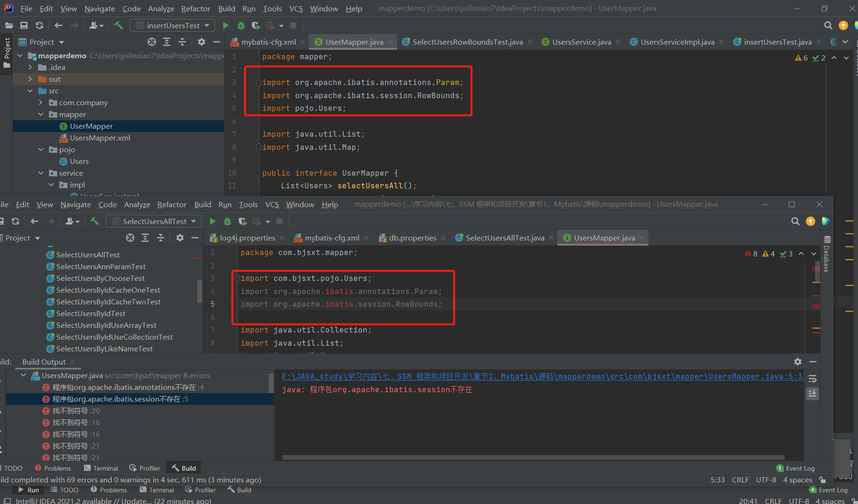Expand out folder in back project tree
The height and width of the screenshot is (504, 858).
30,79
